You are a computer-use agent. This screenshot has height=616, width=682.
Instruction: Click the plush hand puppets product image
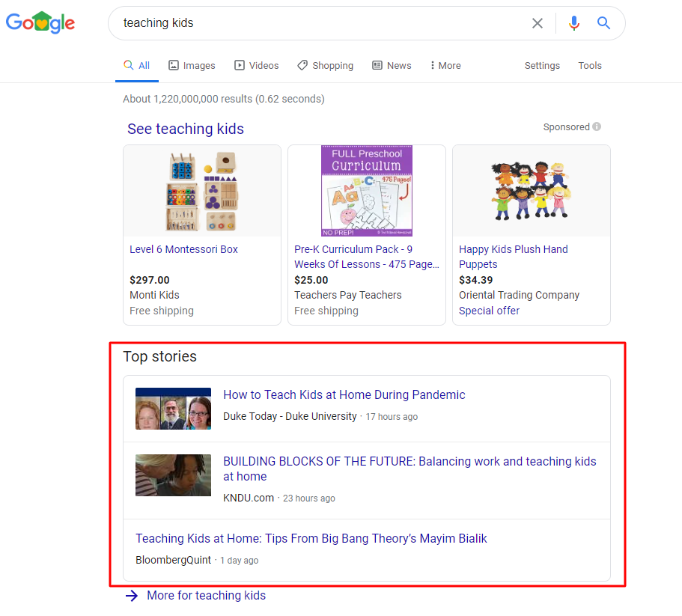point(532,191)
